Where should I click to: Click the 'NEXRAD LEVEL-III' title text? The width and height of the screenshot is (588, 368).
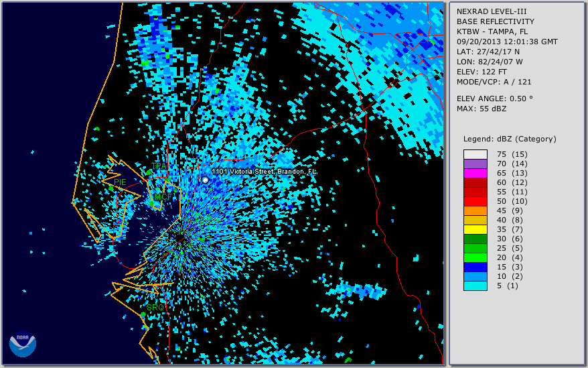(x=492, y=11)
